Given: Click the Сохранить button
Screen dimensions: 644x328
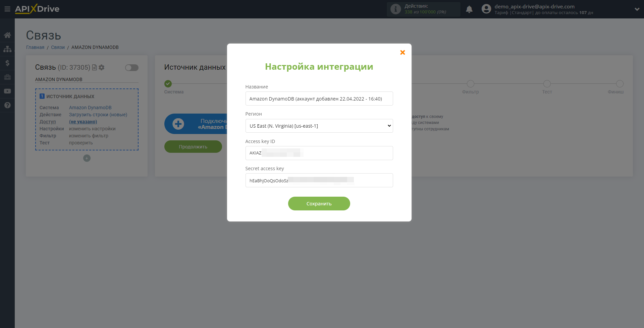Looking at the screenshot, I should click(x=319, y=204).
